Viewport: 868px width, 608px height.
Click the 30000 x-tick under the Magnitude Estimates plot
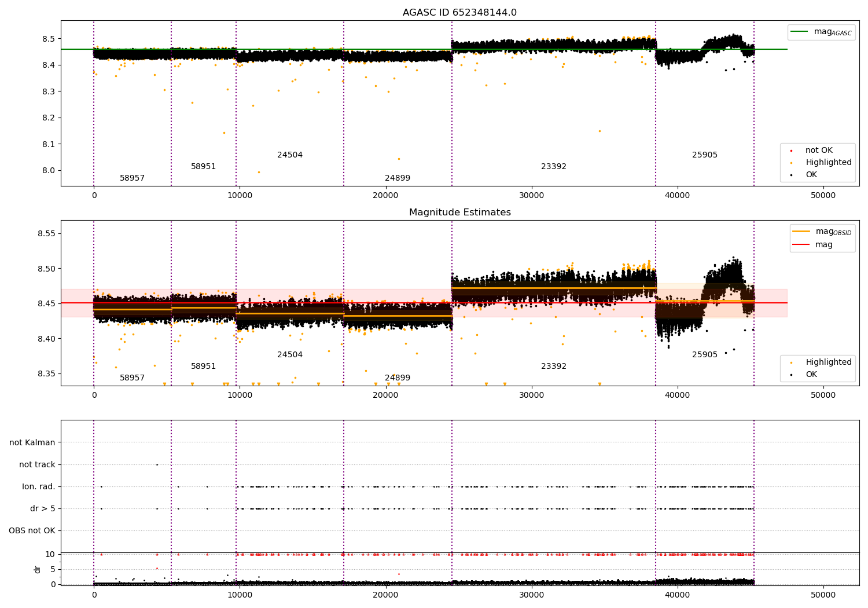tap(531, 395)
